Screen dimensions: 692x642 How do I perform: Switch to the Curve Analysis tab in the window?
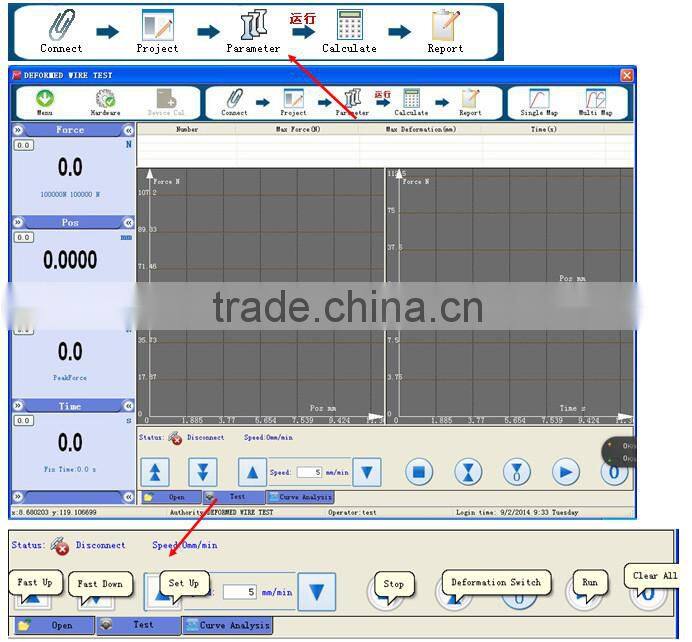tap(300, 497)
